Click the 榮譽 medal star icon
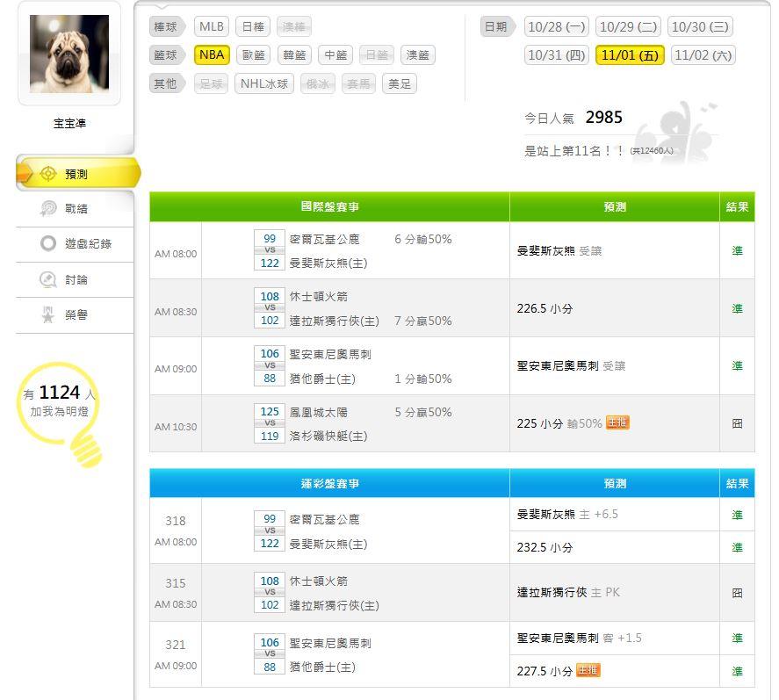Viewport: 779px width, 700px height. (x=48, y=315)
